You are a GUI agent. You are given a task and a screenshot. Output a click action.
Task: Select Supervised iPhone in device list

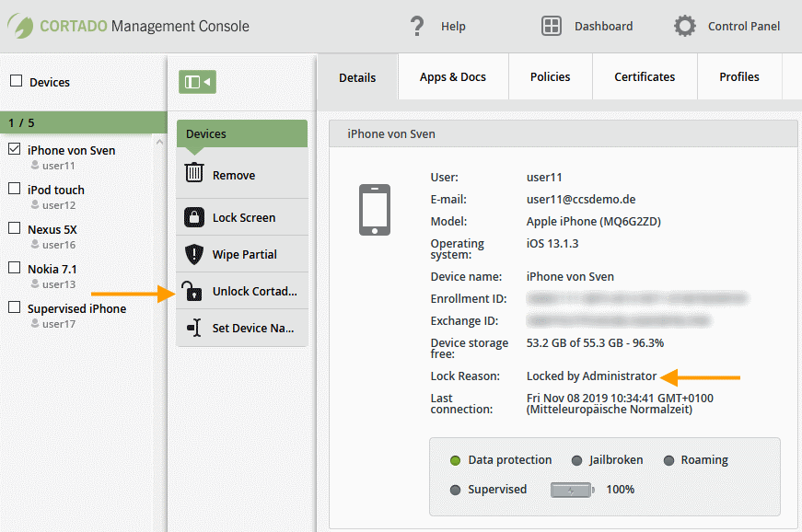(76, 308)
